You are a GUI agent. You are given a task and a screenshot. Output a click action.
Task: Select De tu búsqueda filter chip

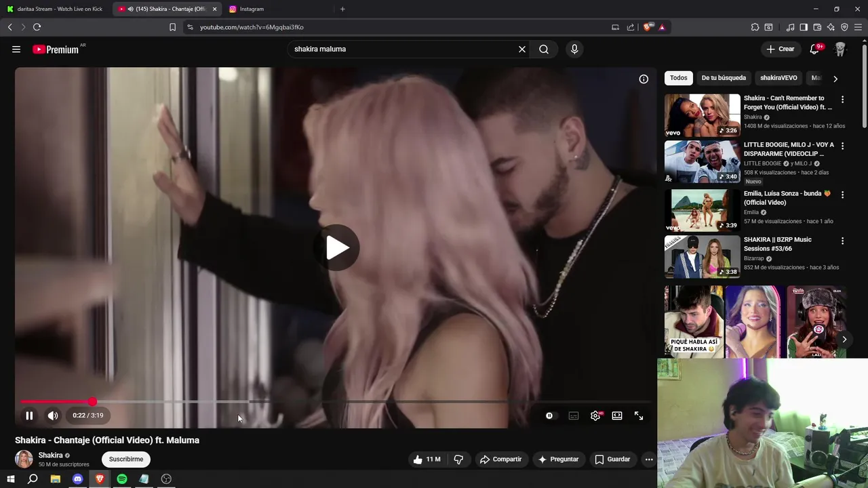[724, 78]
